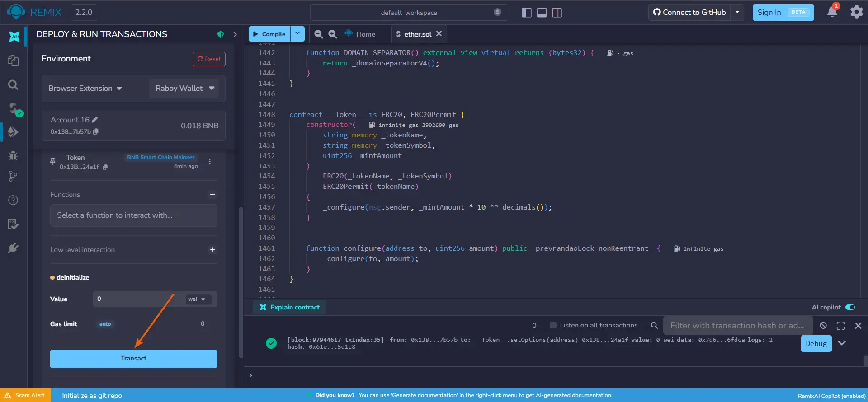This screenshot has width=868, height=402.
Task: Open the __Token__ contract kebab menu
Action: pos(209,162)
